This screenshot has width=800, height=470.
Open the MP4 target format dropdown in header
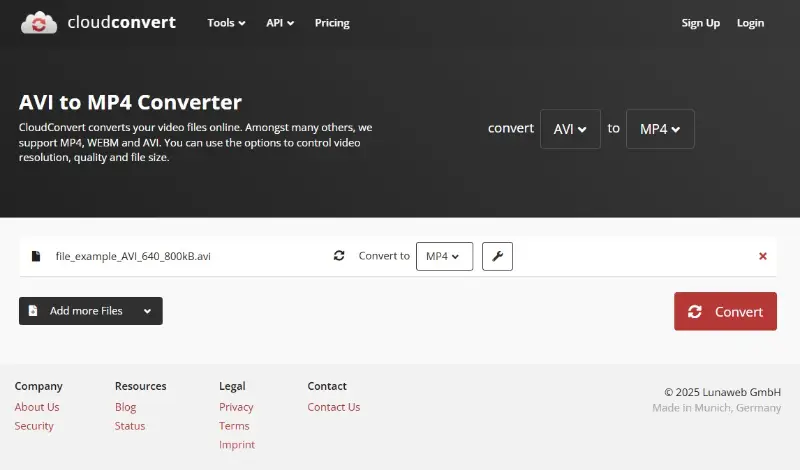[x=660, y=129]
